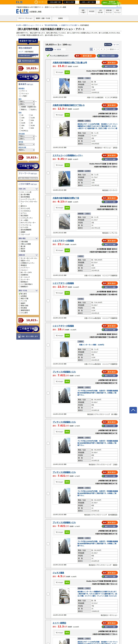Open 専有面積 upper-limit 上限なし dropdown
This screenshot has width=138, height=644.
pyautogui.click(x=27, y=139)
